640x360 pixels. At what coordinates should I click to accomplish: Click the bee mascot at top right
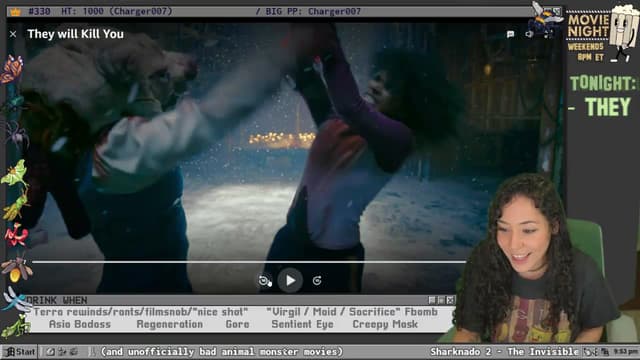tap(546, 20)
